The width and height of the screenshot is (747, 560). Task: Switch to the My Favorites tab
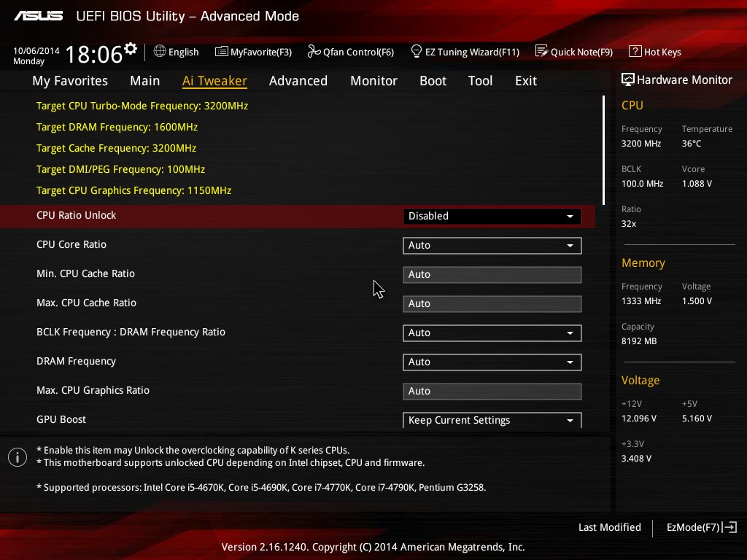point(70,81)
